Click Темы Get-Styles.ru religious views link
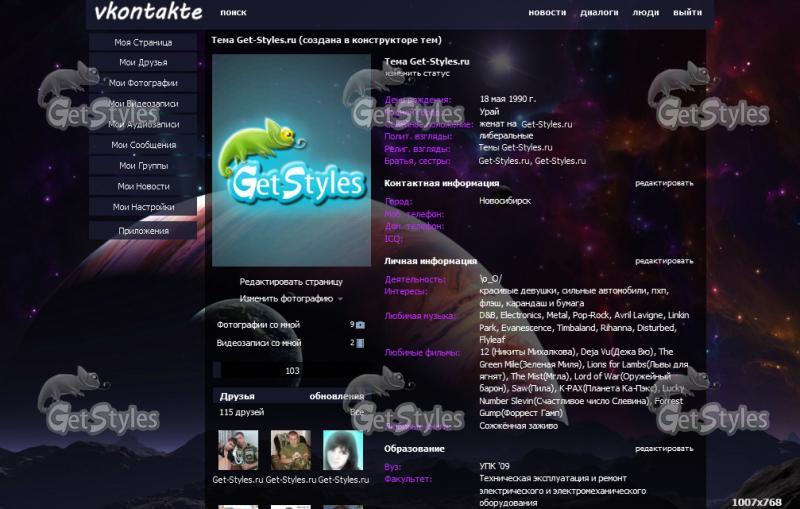 (x=515, y=147)
